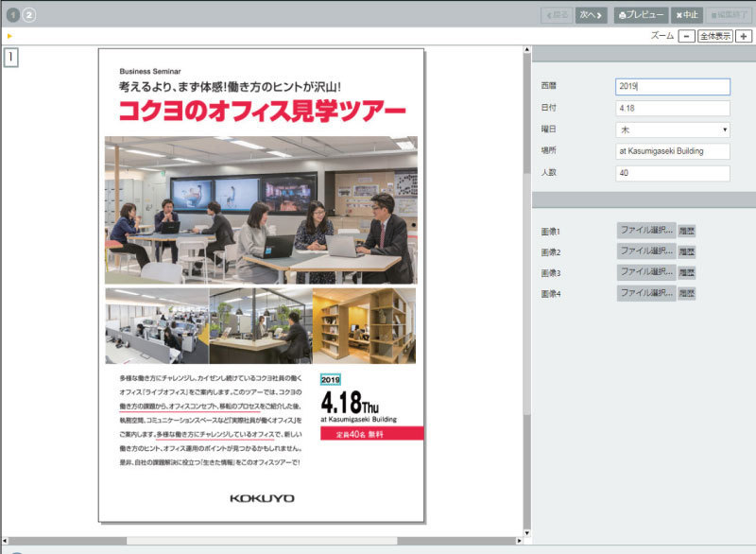Select page 1 marker box
This screenshot has width=756, height=554.
(x=9, y=57)
